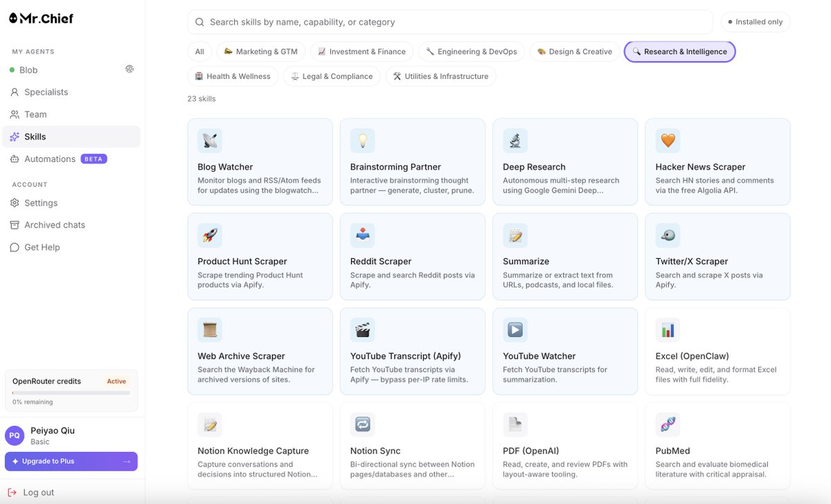Filter by Utilities & Infrastructure
This screenshot has height=504, width=831.
(440, 76)
